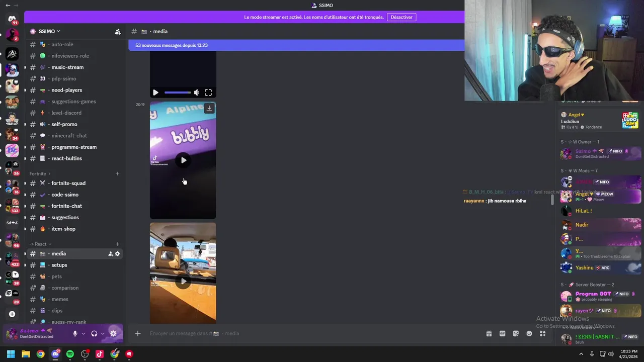Open the apps launcher icon in message bar

[x=543, y=333]
